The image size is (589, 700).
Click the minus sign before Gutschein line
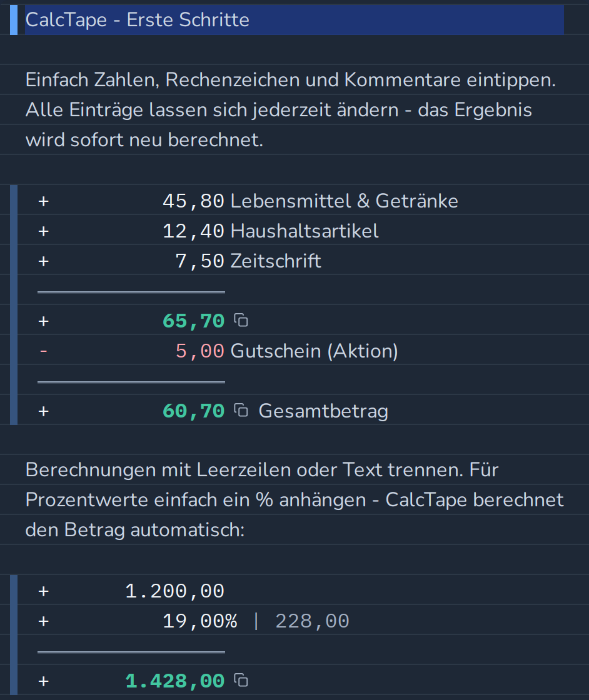click(x=43, y=351)
